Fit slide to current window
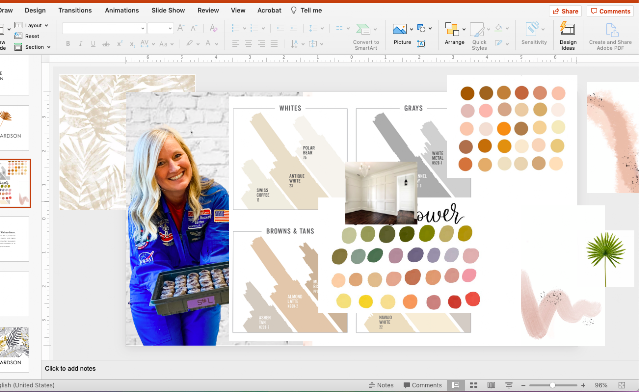This screenshot has height=392, width=639. [621, 385]
